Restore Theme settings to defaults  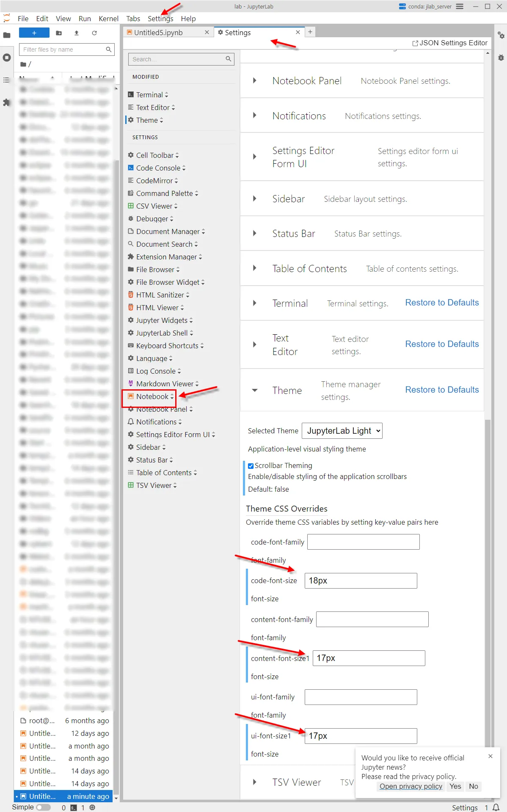click(x=442, y=390)
